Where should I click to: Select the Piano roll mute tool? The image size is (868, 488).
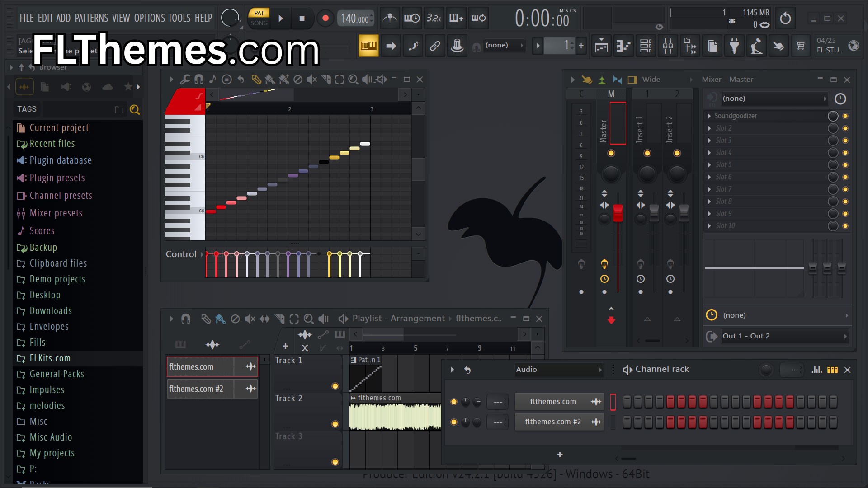pos(311,80)
